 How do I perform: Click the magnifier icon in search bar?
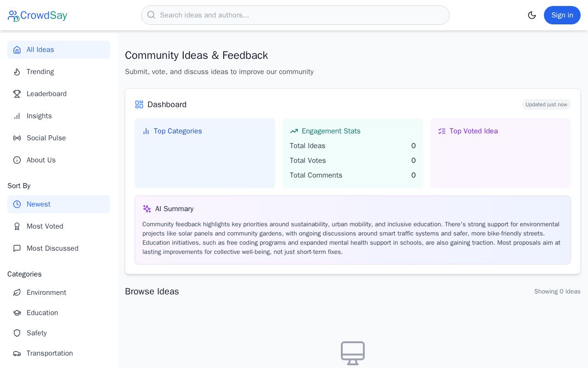[151, 15]
